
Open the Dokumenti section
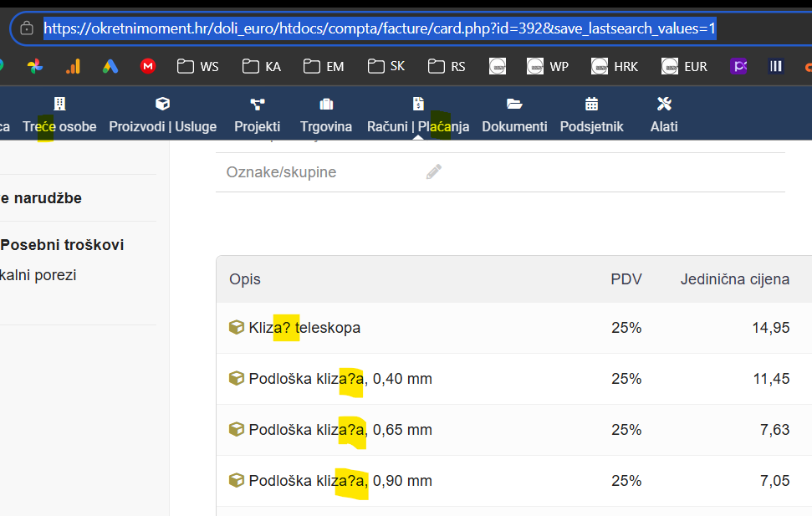514,115
